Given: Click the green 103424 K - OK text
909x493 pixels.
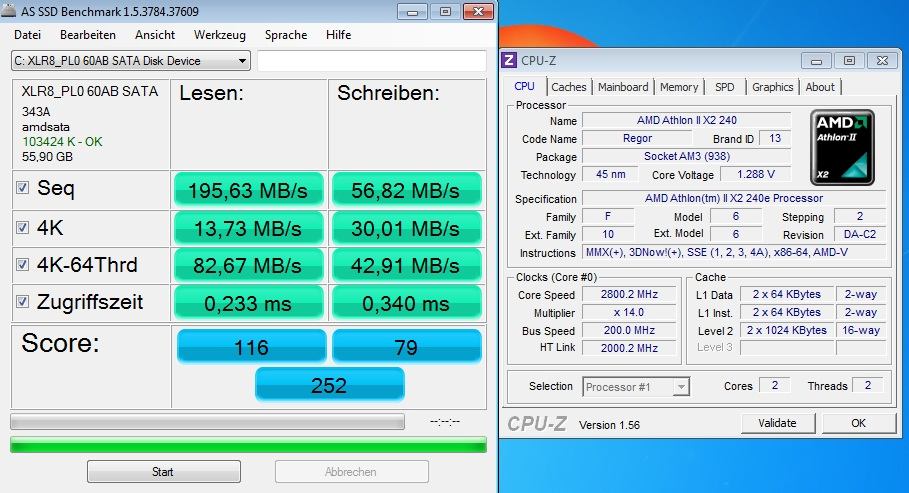Looking at the screenshot, I should [62, 142].
